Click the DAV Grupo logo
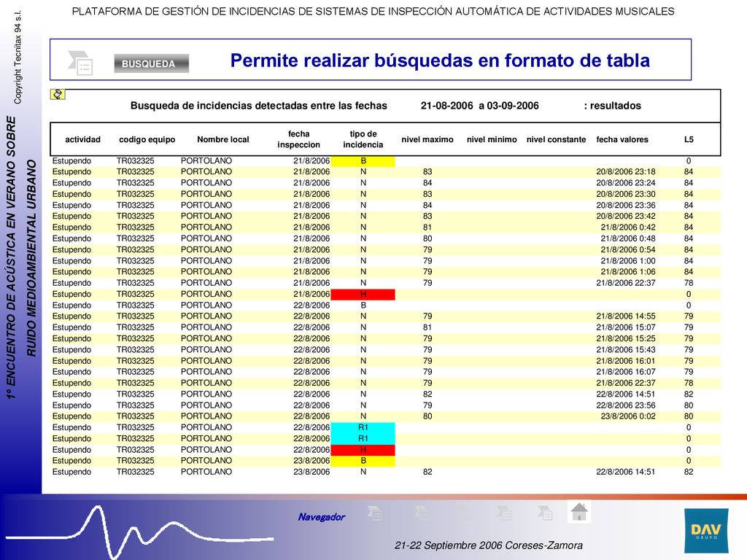Screen dimensions: 747x560 click(706, 531)
